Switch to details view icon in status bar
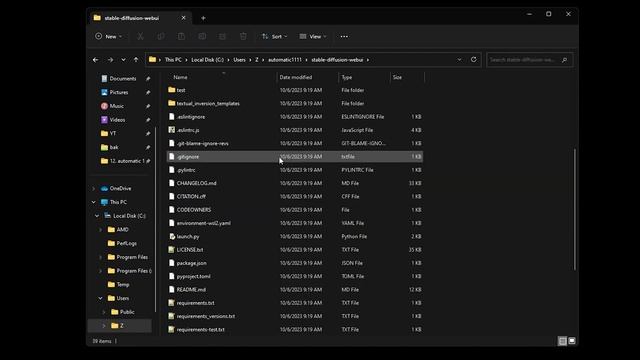The width and height of the screenshot is (640, 360). [562, 341]
